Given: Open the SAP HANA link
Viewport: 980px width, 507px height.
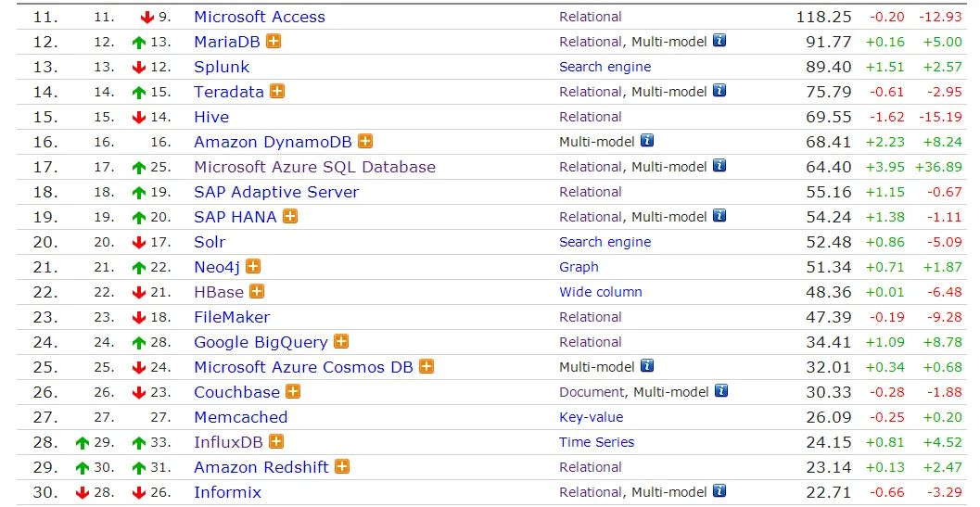Looking at the screenshot, I should point(235,217).
